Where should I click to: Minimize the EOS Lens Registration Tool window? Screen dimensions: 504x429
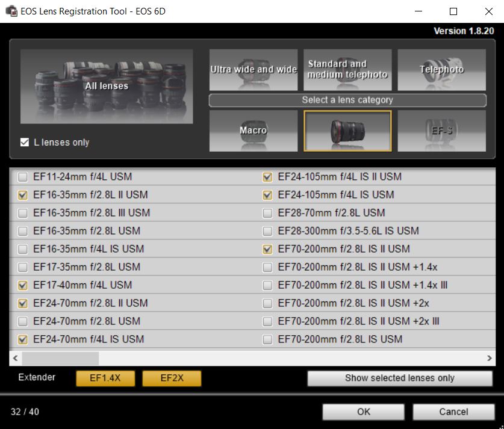(418, 11)
